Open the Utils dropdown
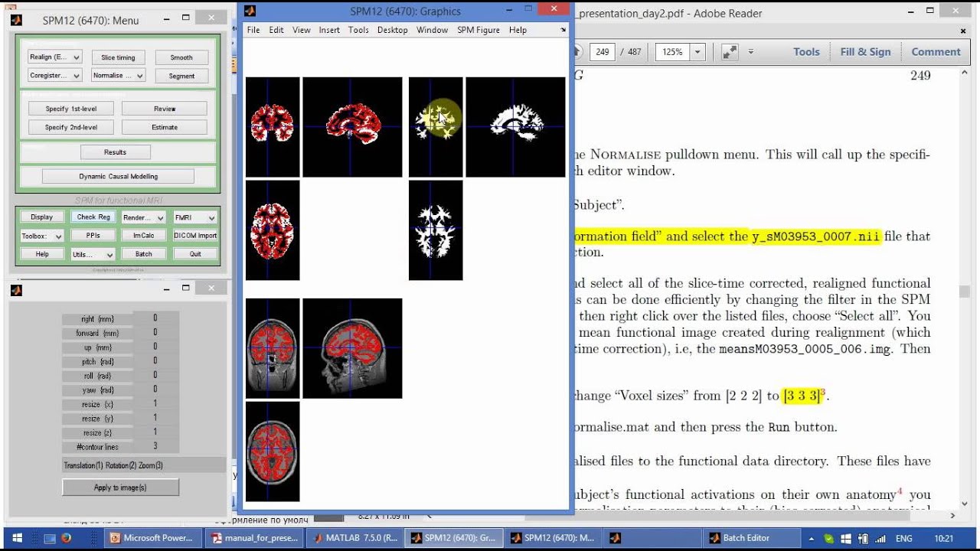980x551 pixels. pos(93,254)
